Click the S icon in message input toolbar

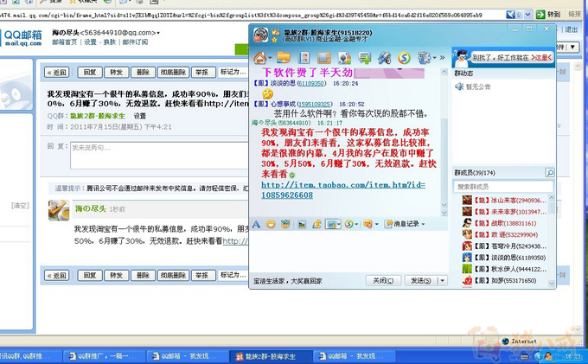tap(348, 224)
